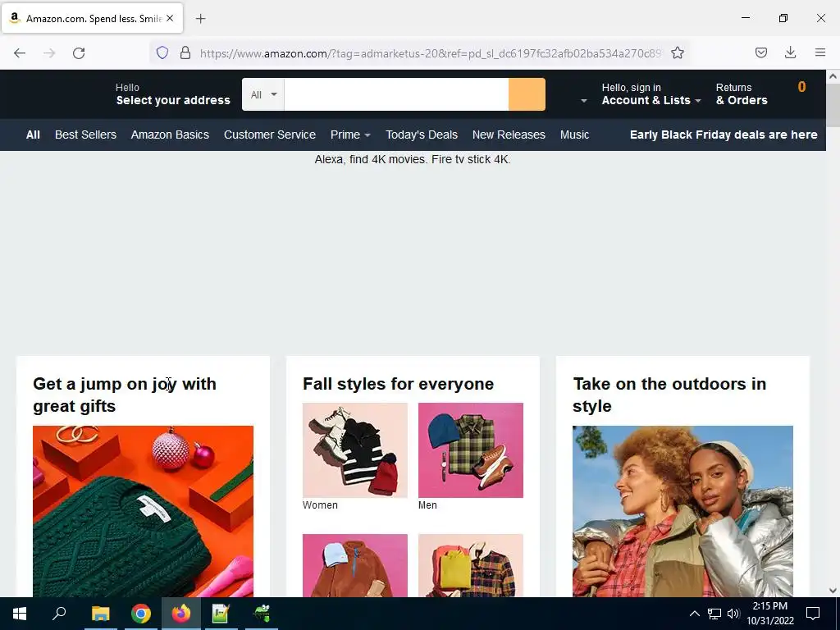Go back with the browser back arrow
This screenshot has height=630, width=840.
click(20, 53)
